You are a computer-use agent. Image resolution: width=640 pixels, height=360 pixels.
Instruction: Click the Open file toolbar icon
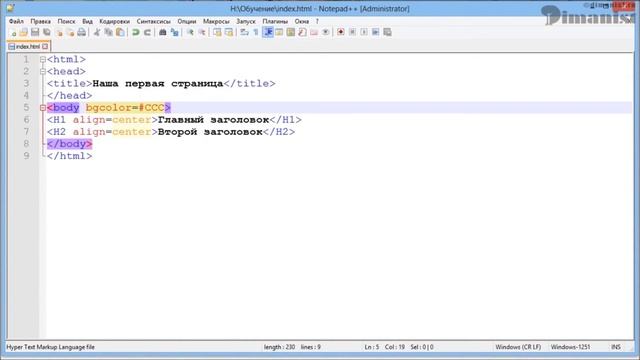(24, 32)
